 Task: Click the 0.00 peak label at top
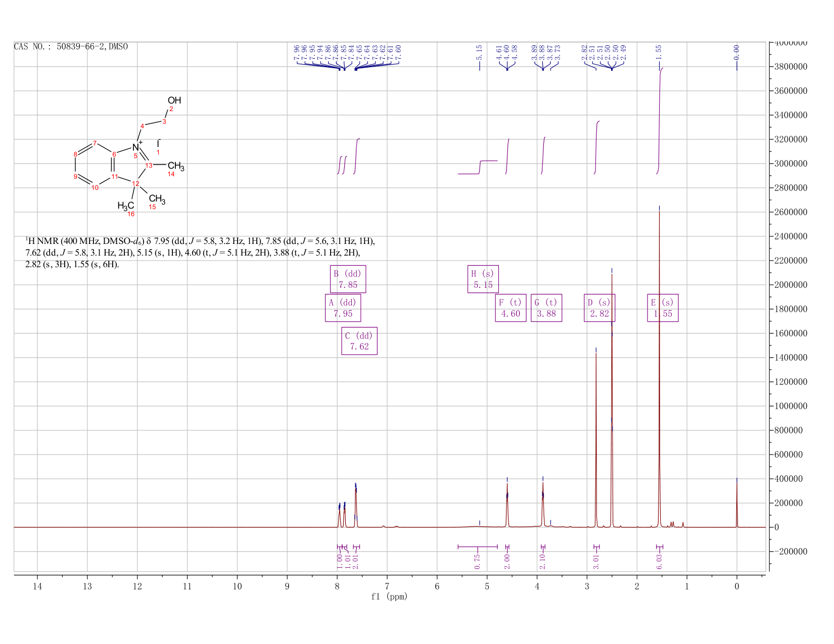(736, 52)
